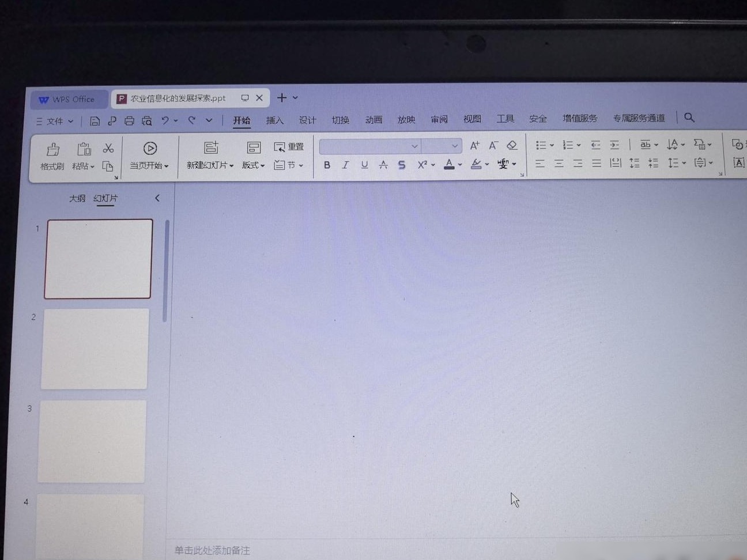Switch to the 设计 tab
The image size is (747, 560).
click(x=307, y=120)
